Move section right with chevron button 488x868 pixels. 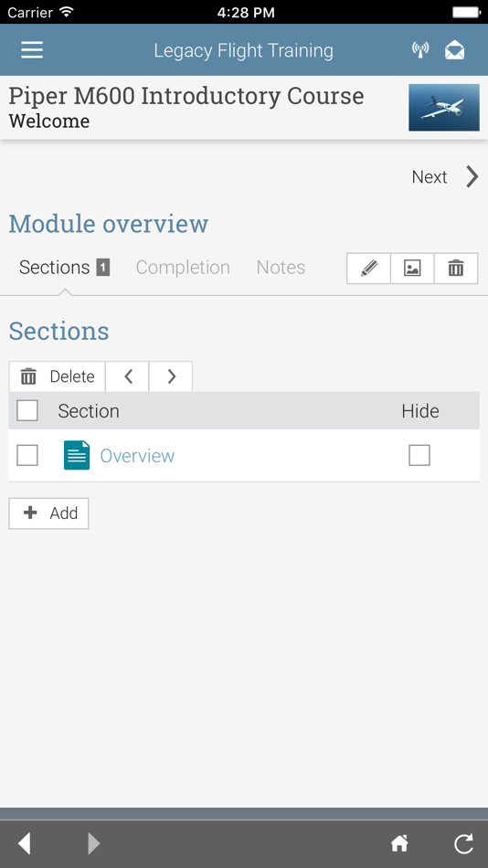click(x=171, y=376)
